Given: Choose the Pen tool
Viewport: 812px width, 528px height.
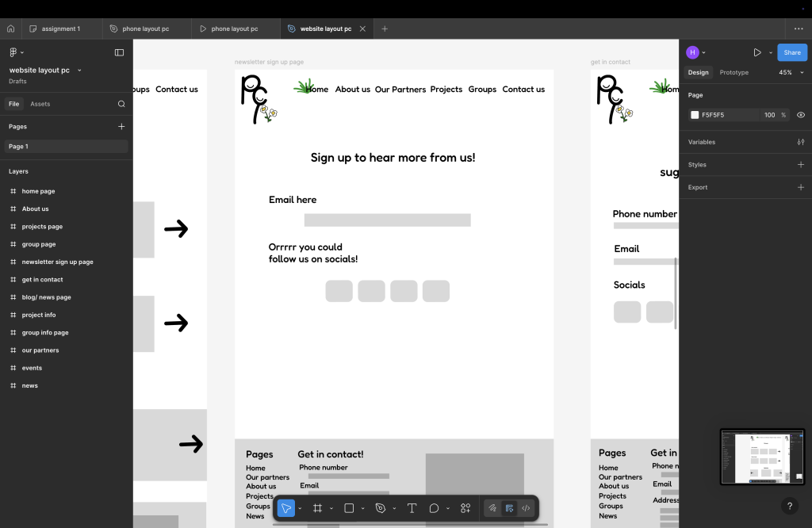Looking at the screenshot, I should point(381,508).
